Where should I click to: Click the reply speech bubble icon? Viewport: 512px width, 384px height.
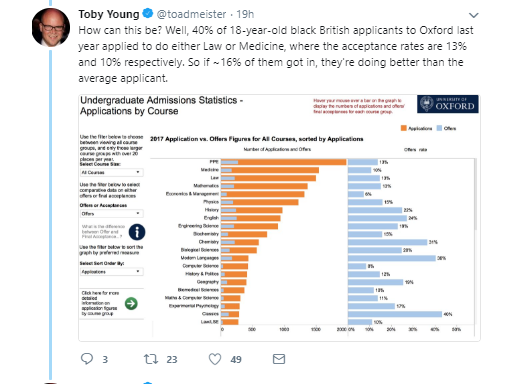point(87,359)
